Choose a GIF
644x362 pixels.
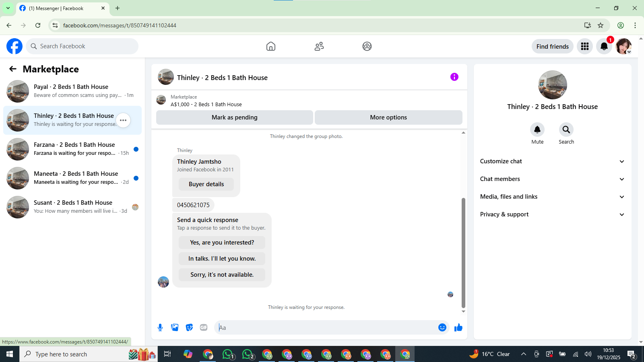(204, 327)
